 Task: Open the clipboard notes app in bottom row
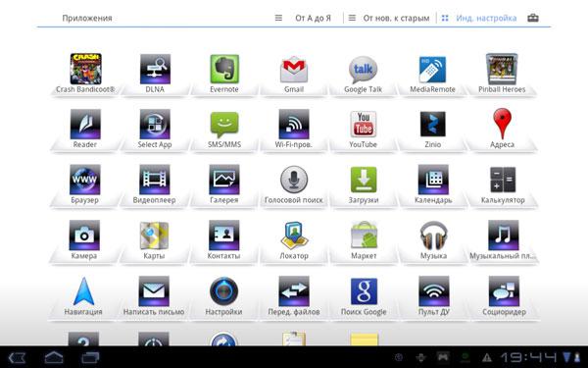pos(294,339)
